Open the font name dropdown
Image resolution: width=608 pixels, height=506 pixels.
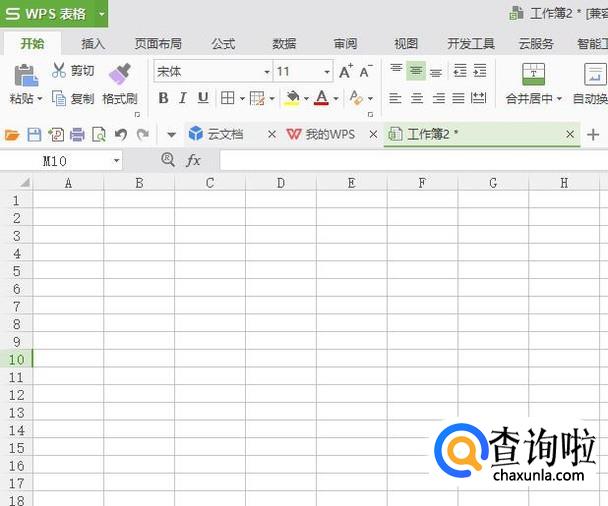(x=267, y=72)
